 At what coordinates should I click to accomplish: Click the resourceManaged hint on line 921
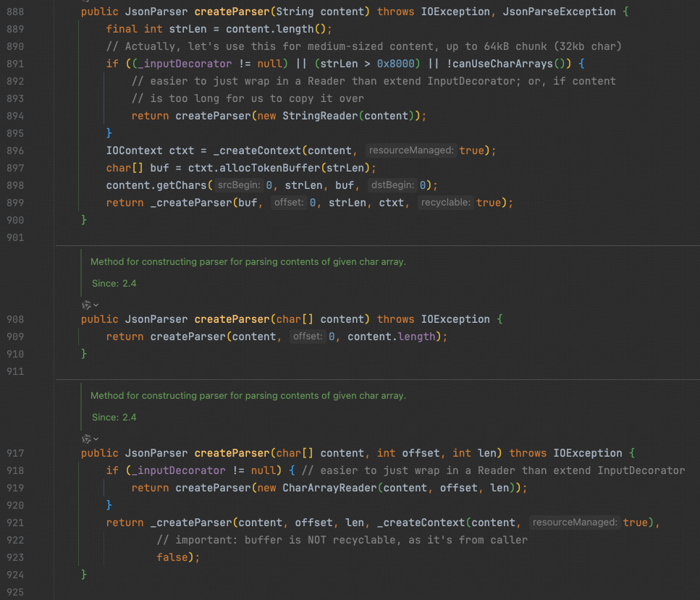(x=574, y=523)
